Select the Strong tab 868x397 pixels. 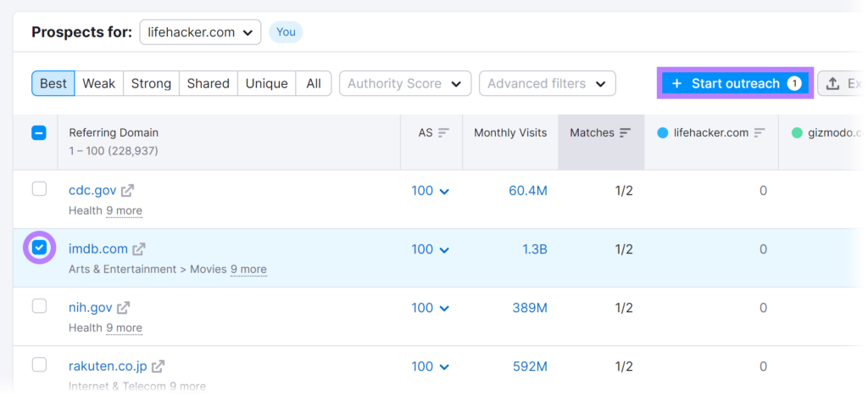click(x=152, y=84)
